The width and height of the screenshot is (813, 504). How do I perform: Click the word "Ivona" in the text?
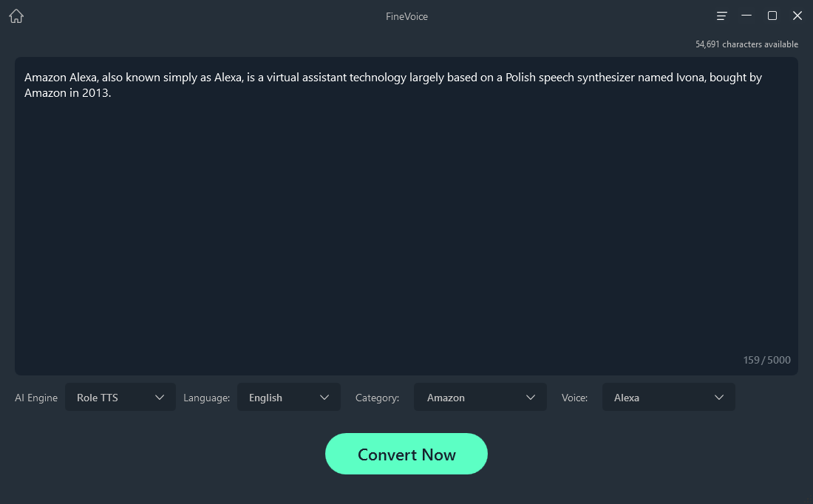(x=690, y=78)
